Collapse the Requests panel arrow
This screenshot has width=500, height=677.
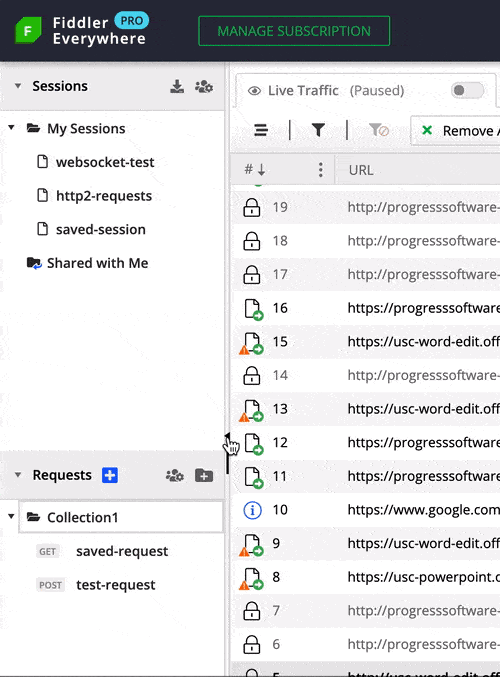tap(18, 475)
